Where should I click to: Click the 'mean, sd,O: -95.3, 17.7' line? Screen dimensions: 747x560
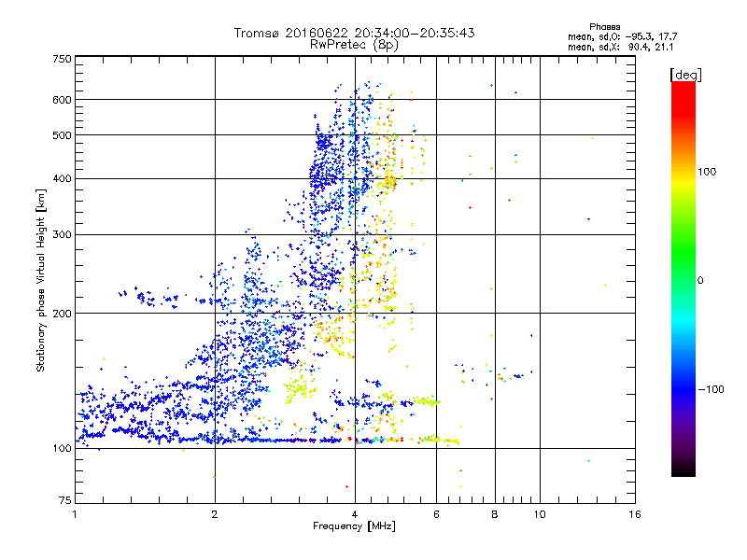pyautogui.click(x=622, y=36)
